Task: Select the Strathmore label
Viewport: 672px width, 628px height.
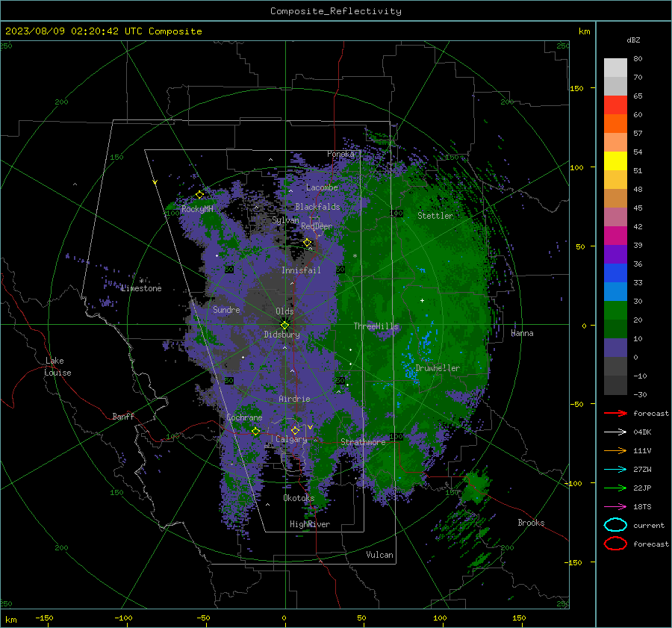Action: (363, 442)
